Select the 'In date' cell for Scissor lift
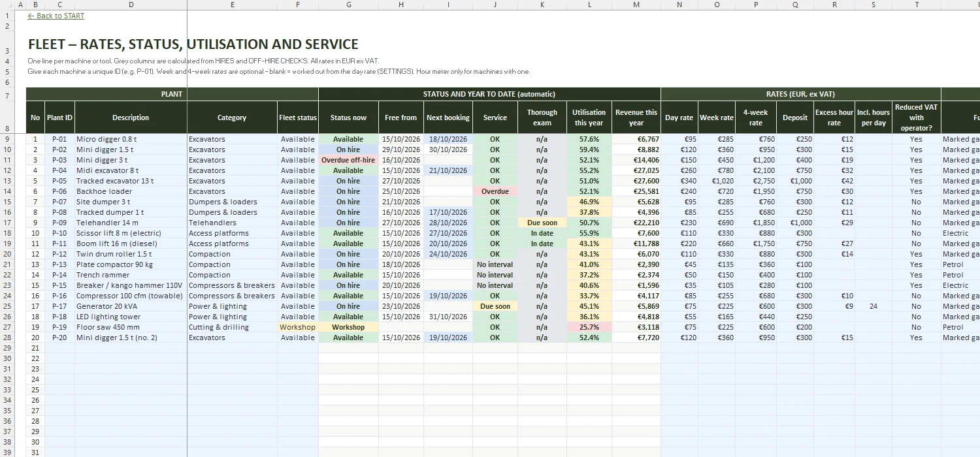The image size is (980, 457). click(542, 233)
